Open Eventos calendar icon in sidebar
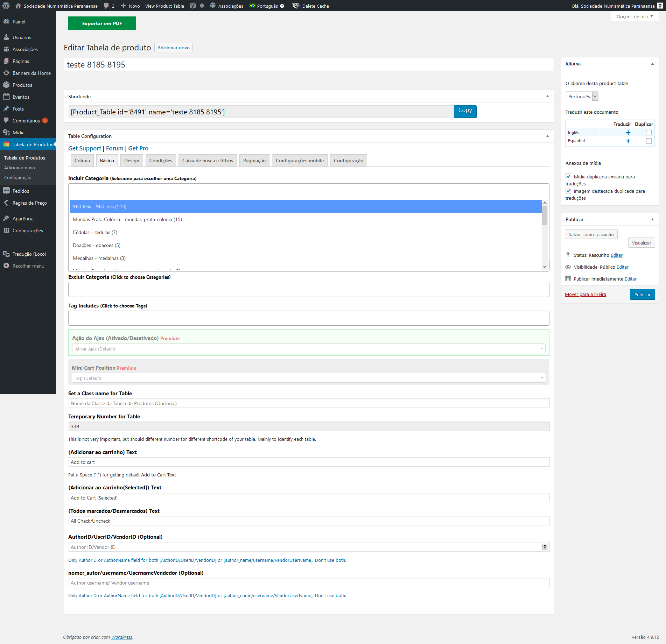Image resolution: width=666 pixels, height=644 pixels. (x=6, y=97)
